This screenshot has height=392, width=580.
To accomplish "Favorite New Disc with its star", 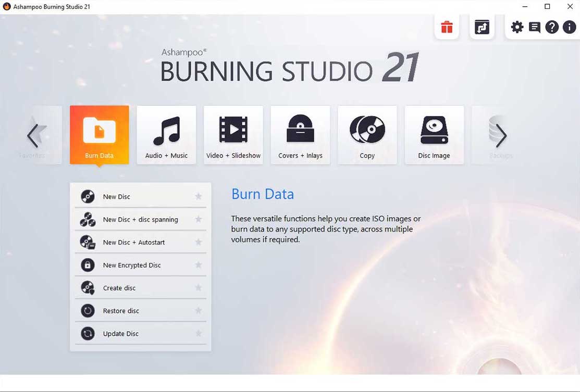I will tap(199, 196).
